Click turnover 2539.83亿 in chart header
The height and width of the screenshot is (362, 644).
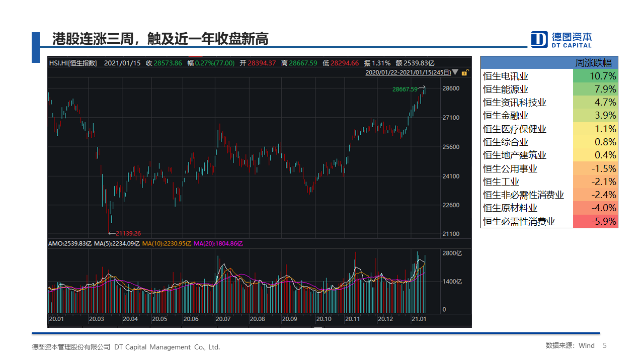(419, 63)
